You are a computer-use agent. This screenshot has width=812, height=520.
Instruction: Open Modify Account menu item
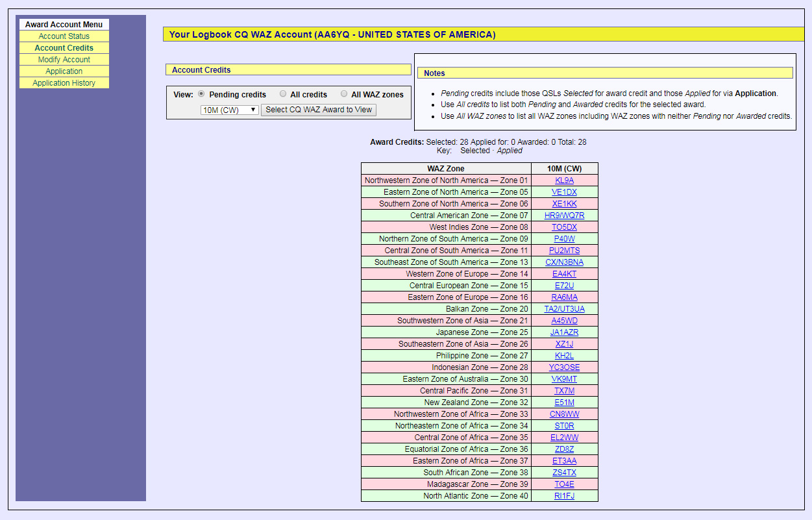click(64, 60)
